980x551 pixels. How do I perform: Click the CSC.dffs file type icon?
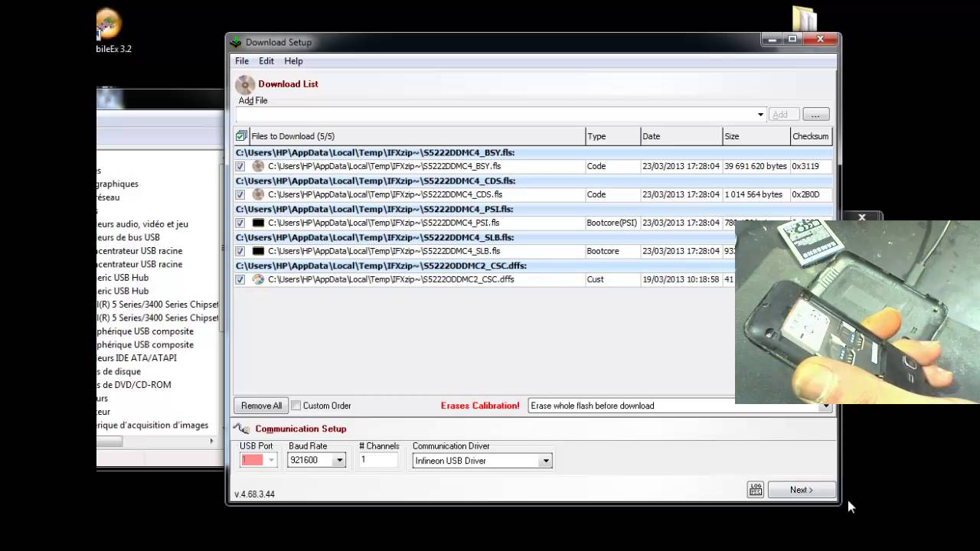point(258,279)
